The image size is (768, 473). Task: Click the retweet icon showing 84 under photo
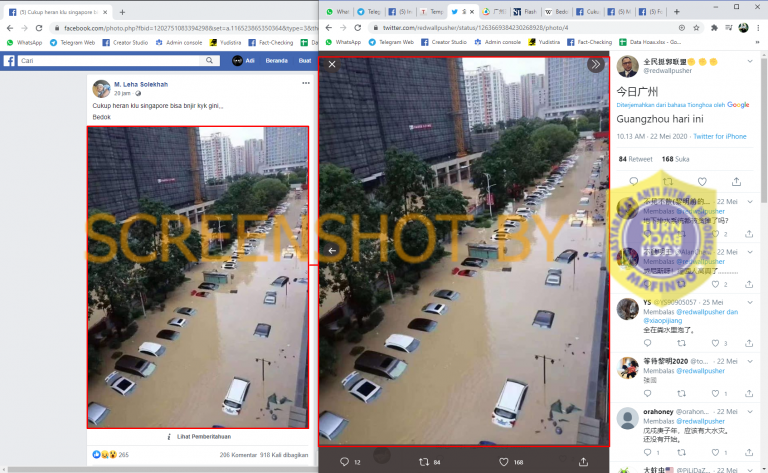pos(424,462)
